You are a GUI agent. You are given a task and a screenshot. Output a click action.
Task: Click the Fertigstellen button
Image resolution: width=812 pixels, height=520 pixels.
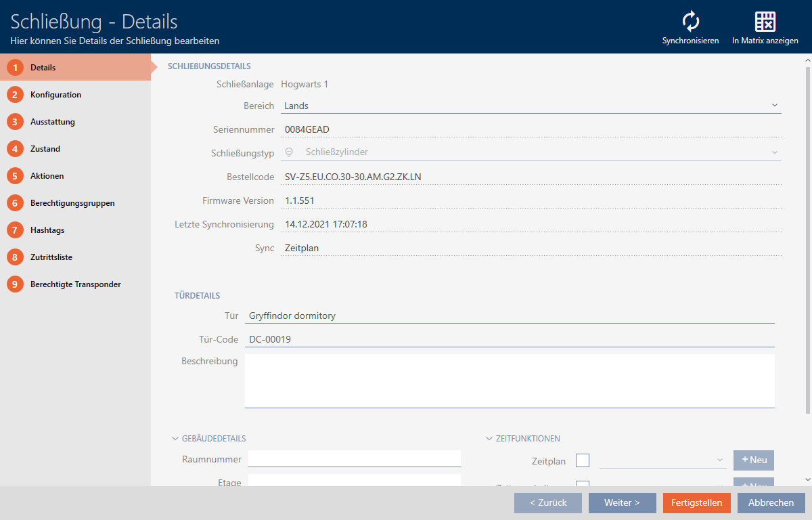coord(697,503)
